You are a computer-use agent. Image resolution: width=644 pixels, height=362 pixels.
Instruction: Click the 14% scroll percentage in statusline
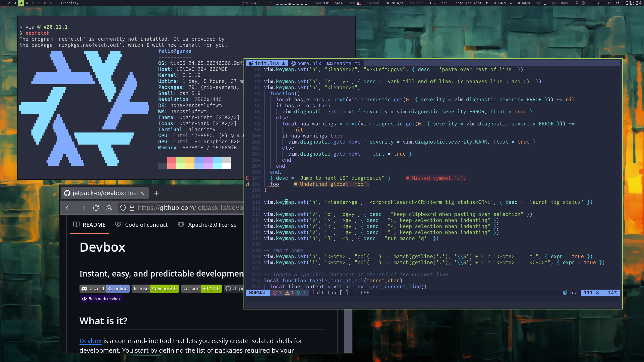point(613,293)
